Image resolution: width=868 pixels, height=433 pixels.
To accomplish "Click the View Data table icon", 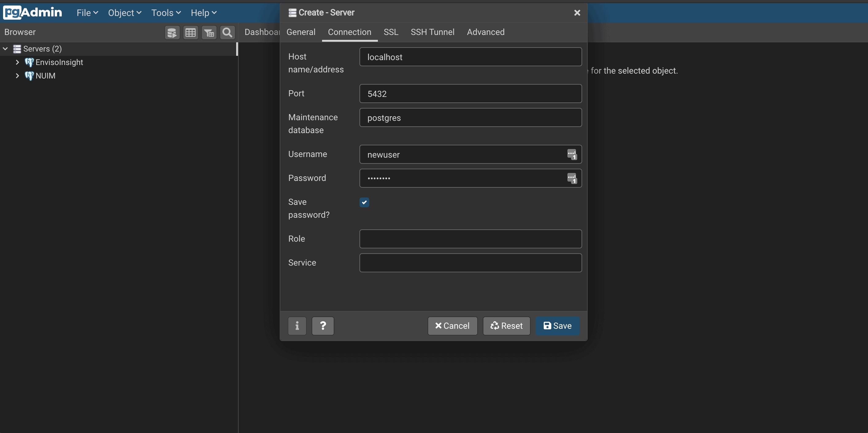I will (x=190, y=33).
